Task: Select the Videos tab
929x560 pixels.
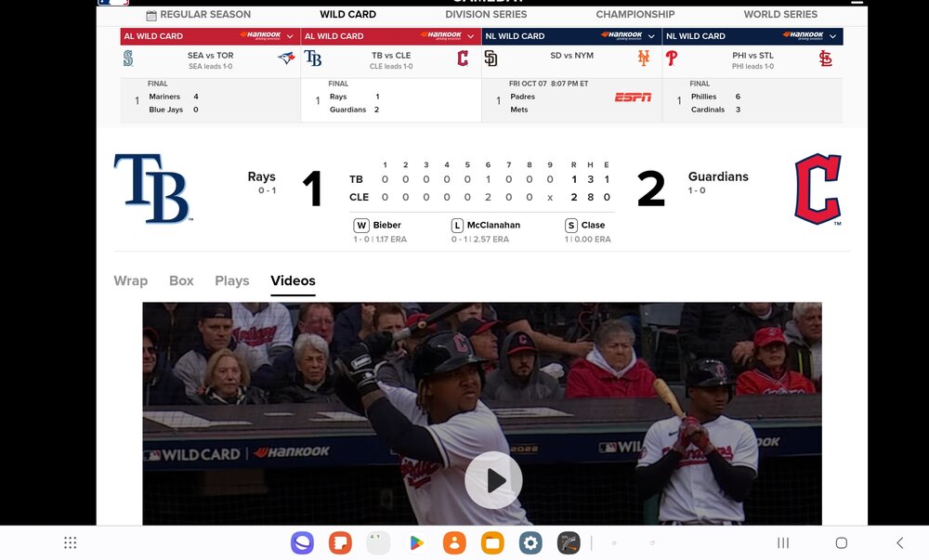Action: (x=293, y=280)
